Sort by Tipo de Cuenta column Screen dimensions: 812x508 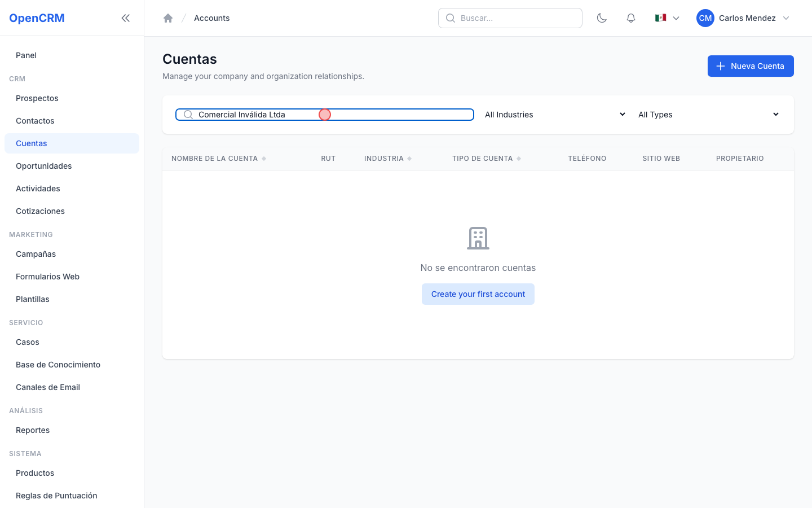487,159
